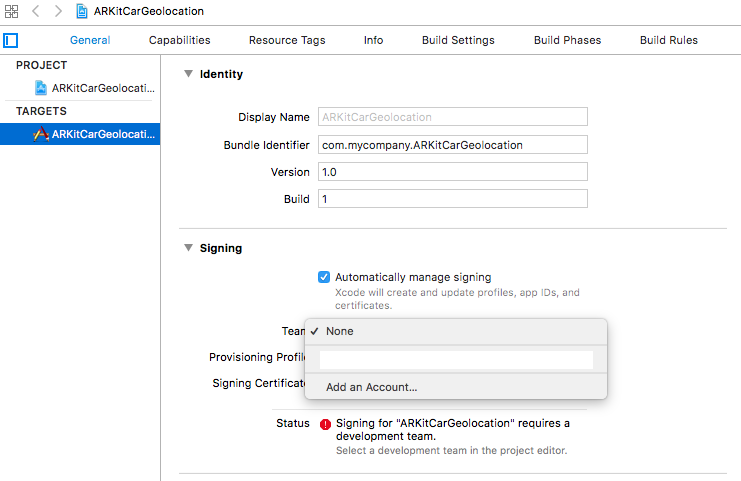Choose None in the Team dropdown

(x=340, y=331)
